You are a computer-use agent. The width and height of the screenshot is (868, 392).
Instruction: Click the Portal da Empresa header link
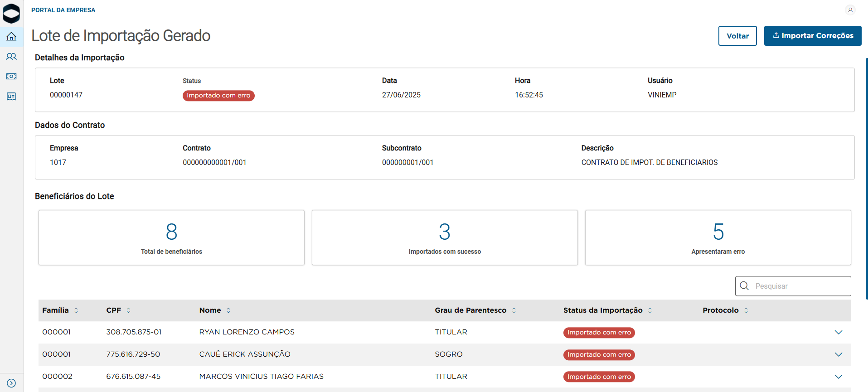coord(63,10)
